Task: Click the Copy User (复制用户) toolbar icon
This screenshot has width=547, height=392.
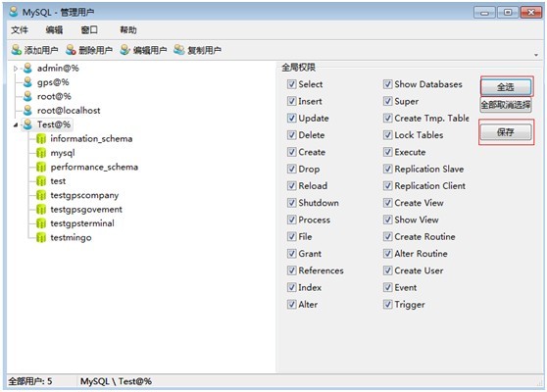Action: coord(179,50)
